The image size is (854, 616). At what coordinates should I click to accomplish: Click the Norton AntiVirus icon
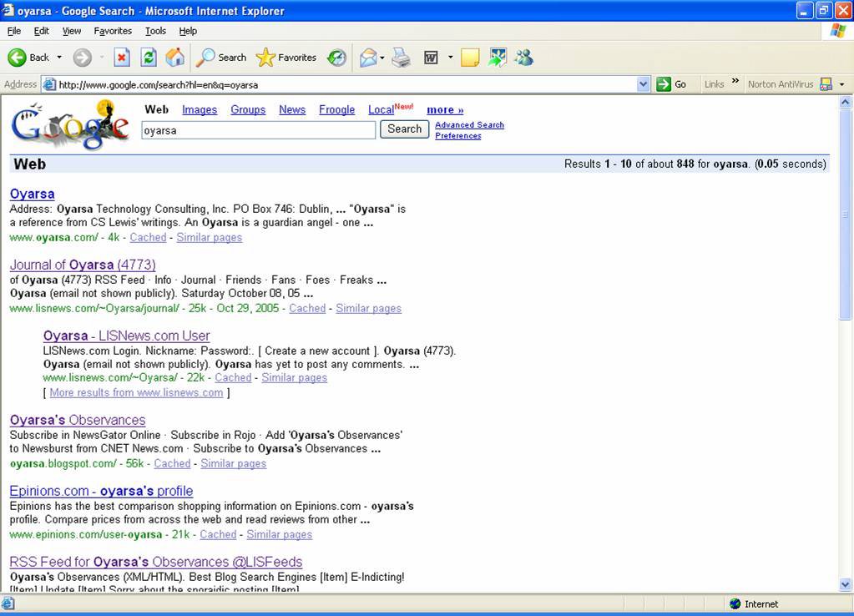(826, 83)
